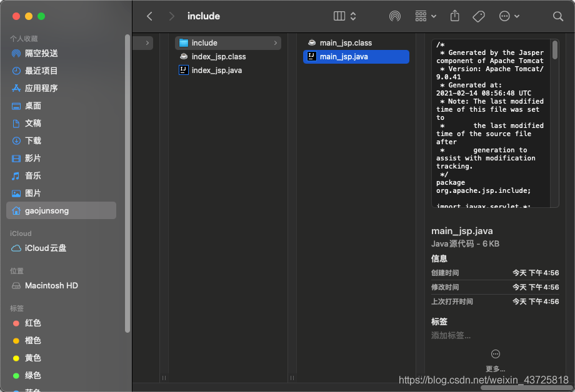The width and height of the screenshot is (575, 392).
Task: Filter by the 绿色 tag
Action: 61,376
